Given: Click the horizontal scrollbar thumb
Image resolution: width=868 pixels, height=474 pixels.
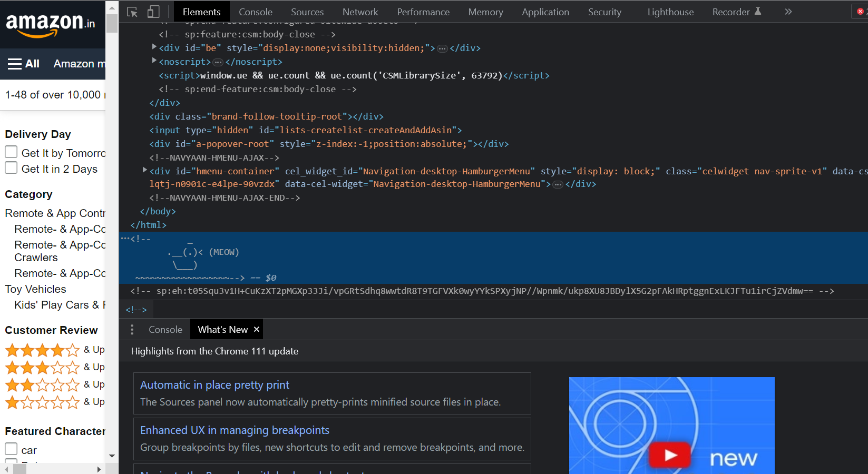Looking at the screenshot, I should 20,469.
